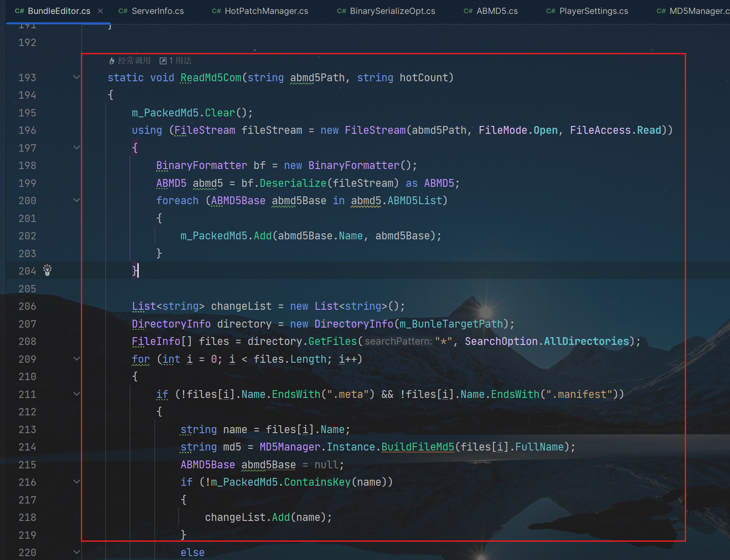Screen dimensions: 730x560
Task: Click line number 206 in the gutter
Action: [x=27, y=306]
